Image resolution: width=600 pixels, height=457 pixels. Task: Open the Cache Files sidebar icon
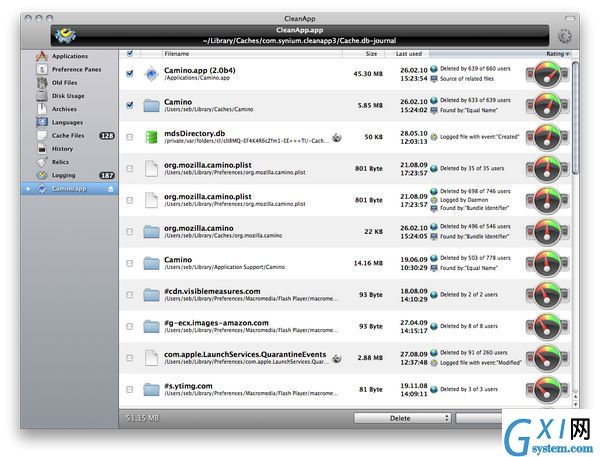(42, 135)
